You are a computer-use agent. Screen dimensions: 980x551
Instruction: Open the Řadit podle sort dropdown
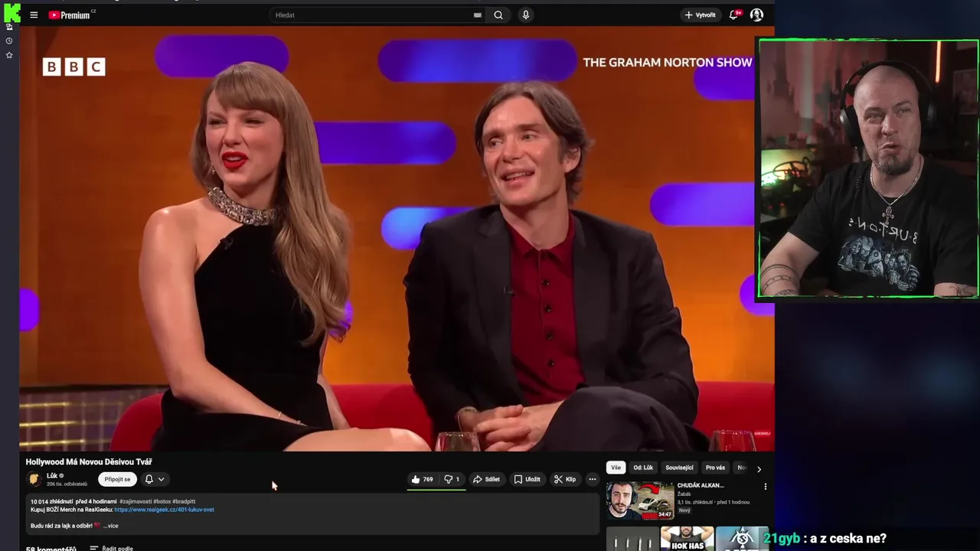tap(111, 548)
